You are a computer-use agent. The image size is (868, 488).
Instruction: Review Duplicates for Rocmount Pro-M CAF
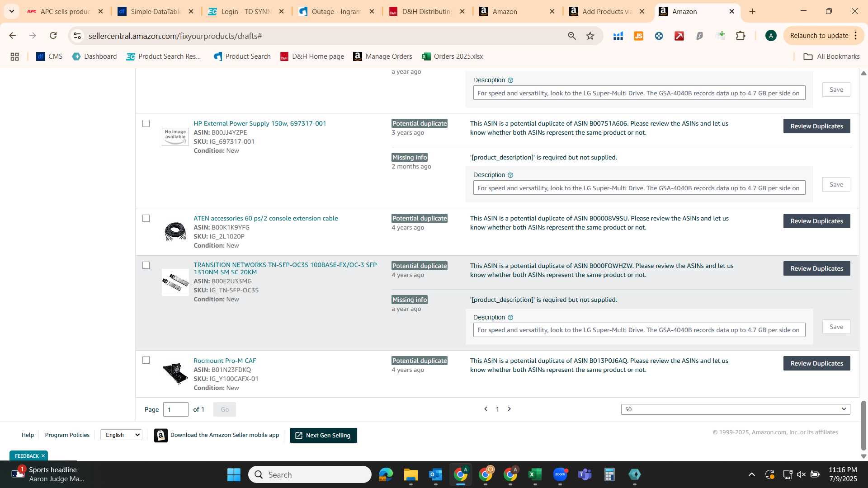tap(816, 363)
